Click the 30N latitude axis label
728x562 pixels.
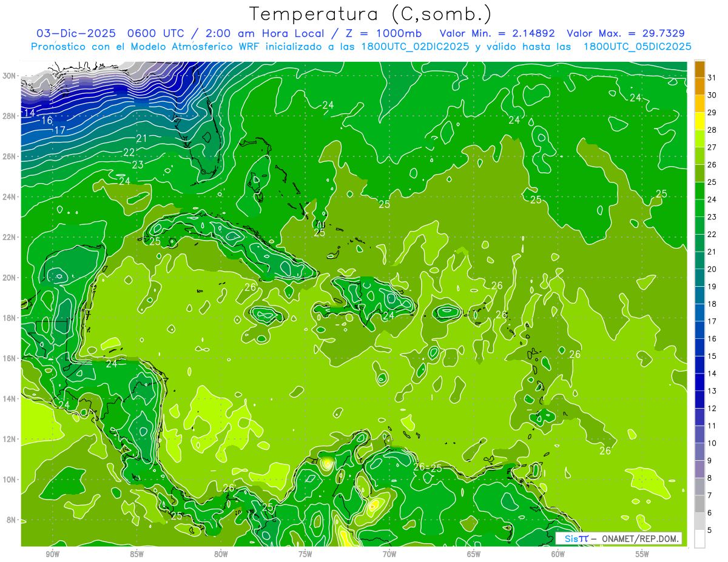(10, 76)
